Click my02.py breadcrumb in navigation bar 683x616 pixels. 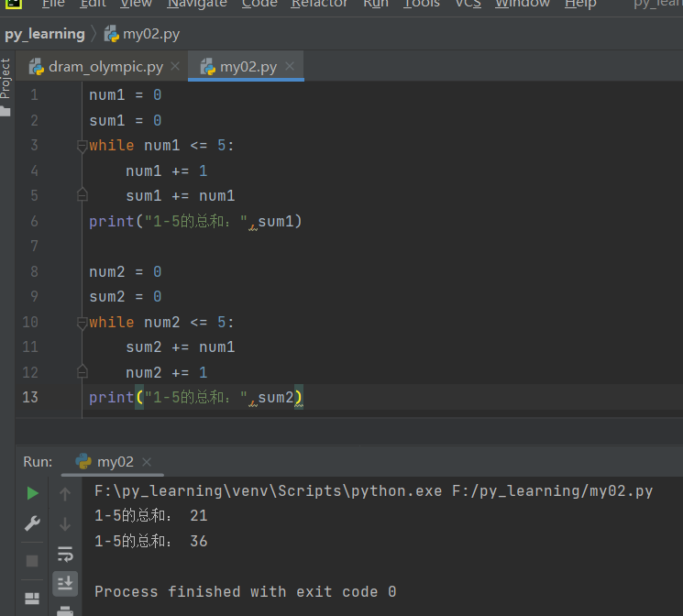(x=142, y=34)
